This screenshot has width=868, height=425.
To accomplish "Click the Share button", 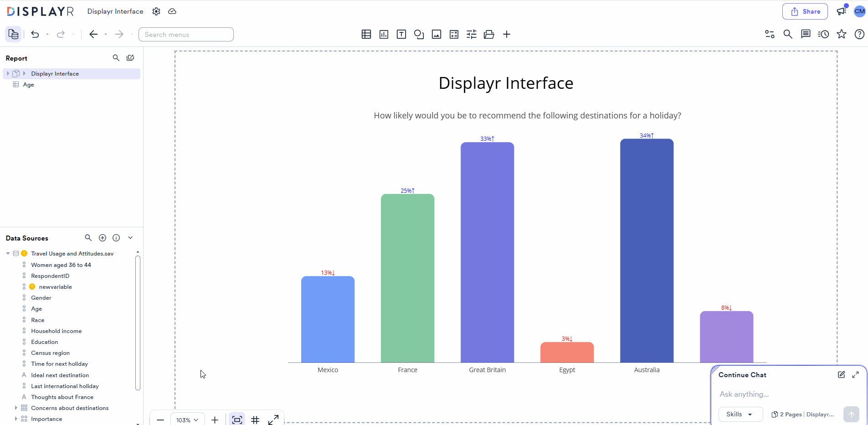I will 805,11.
